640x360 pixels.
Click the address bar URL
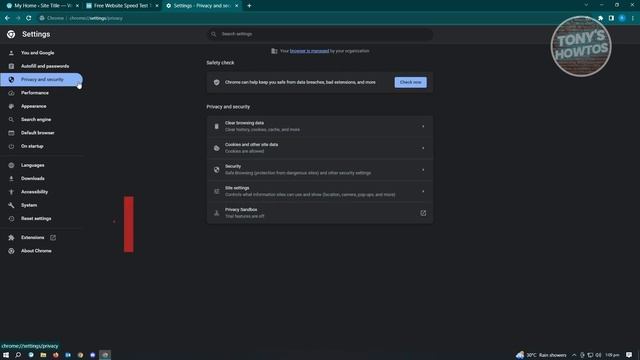[96, 18]
